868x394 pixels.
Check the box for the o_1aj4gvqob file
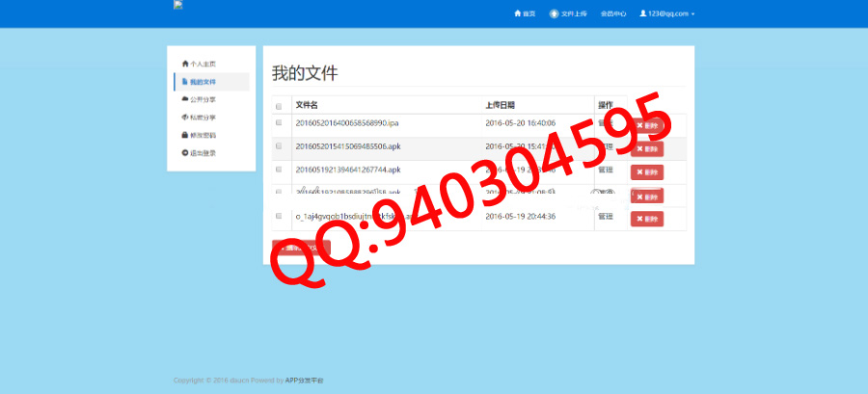[279, 216]
